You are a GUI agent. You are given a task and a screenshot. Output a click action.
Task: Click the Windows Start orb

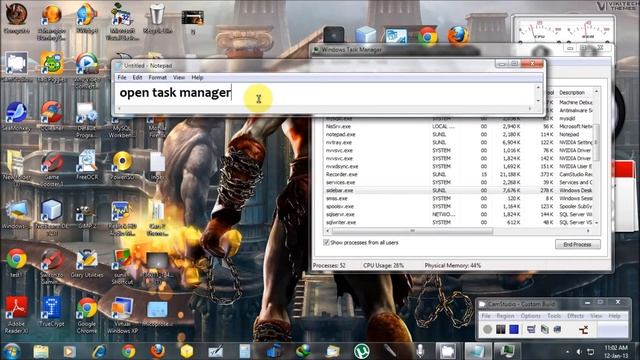(12, 351)
